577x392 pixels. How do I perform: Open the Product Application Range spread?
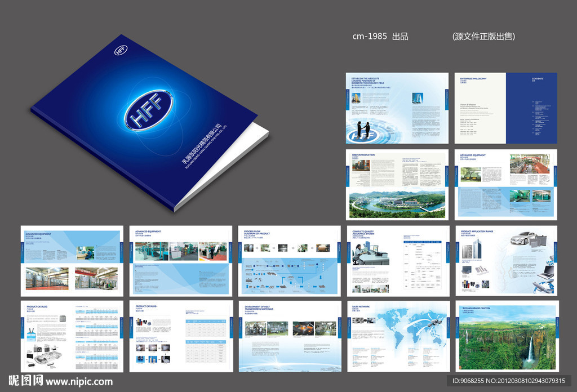tap(507, 261)
